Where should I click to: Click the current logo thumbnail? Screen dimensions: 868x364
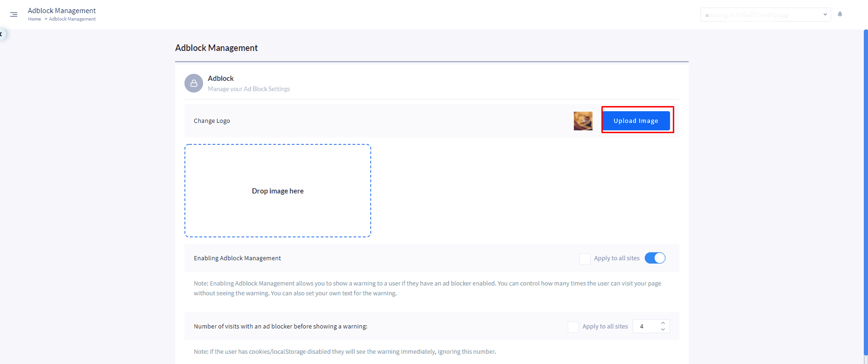[x=583, y=121]
